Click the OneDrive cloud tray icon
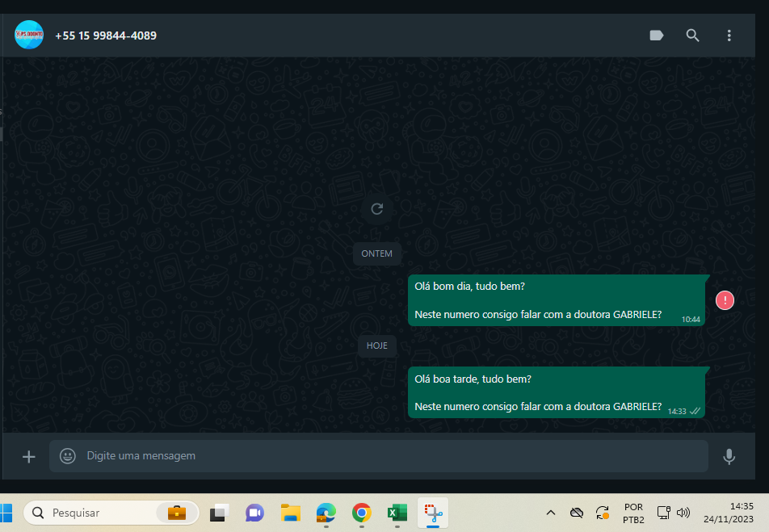 coord(577,513)
